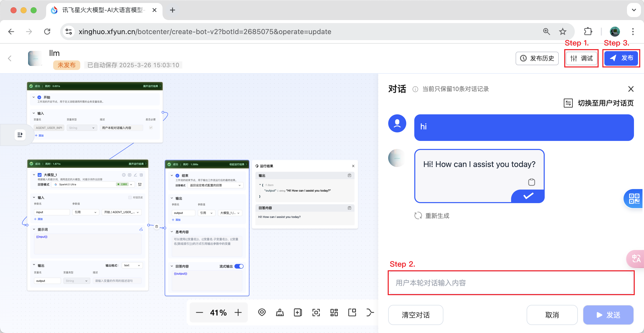Expand the left sidebar panel icon

click(x=20, y=135)
